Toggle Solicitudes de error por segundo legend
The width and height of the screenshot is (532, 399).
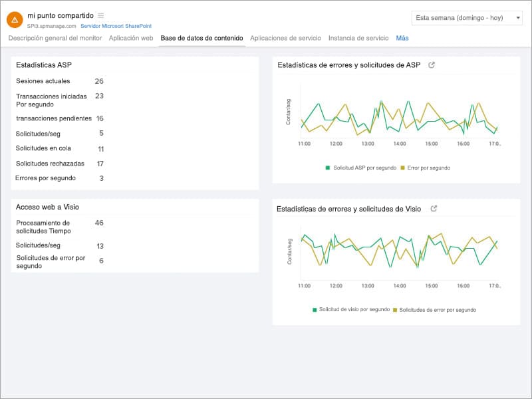point(434,310)
